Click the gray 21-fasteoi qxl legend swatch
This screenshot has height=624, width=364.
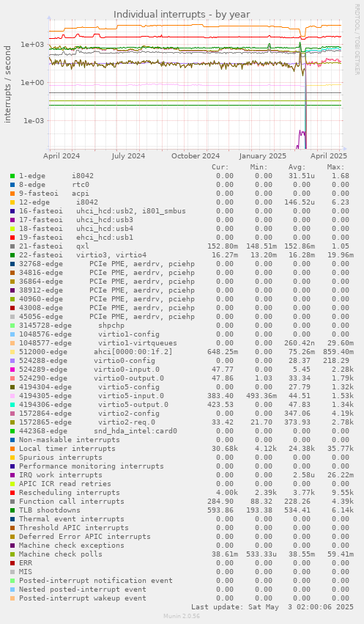[12, 246]
